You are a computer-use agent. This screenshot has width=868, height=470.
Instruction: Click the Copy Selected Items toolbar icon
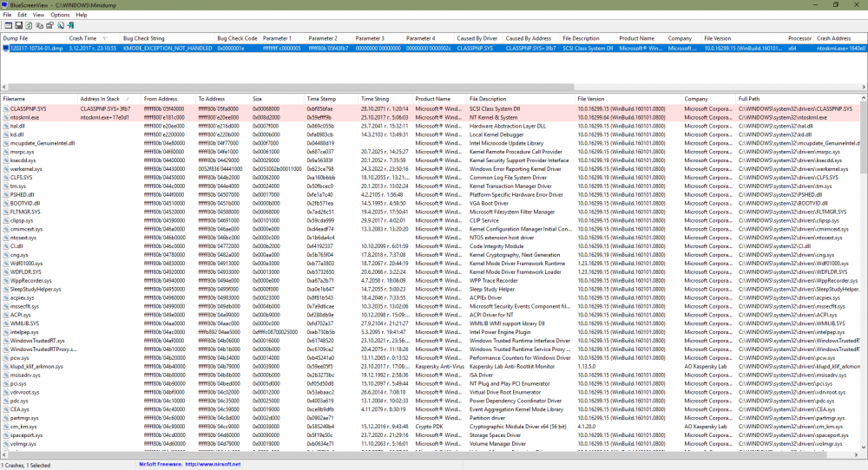point(39,25)
